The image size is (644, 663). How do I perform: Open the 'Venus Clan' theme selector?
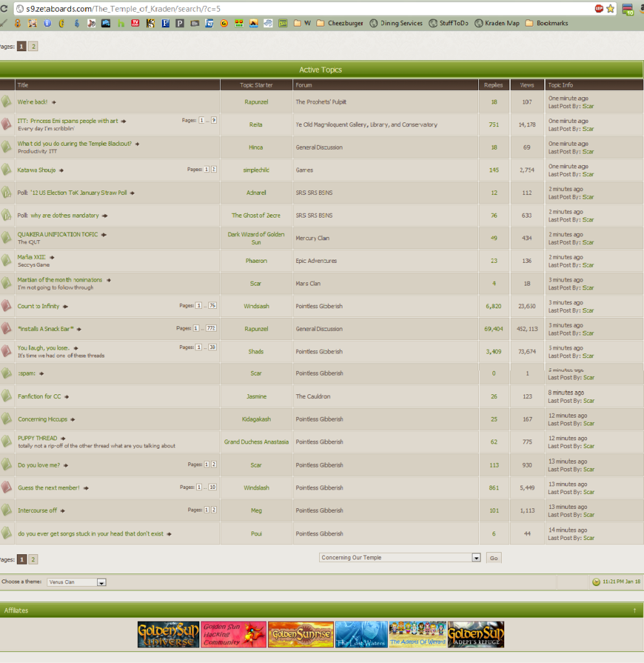point(101,582)
